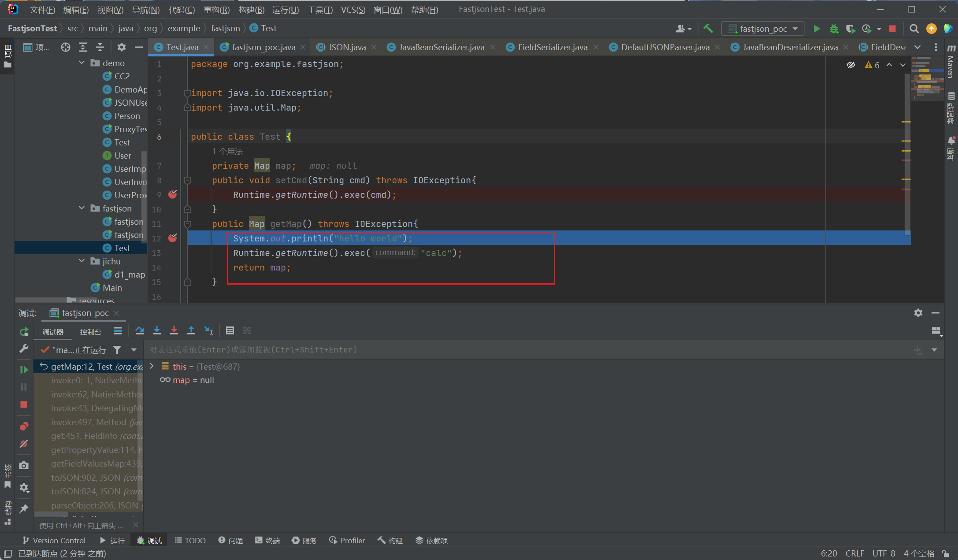Open the 重构(R) menu
958x560 pixels.
[216, 10]
